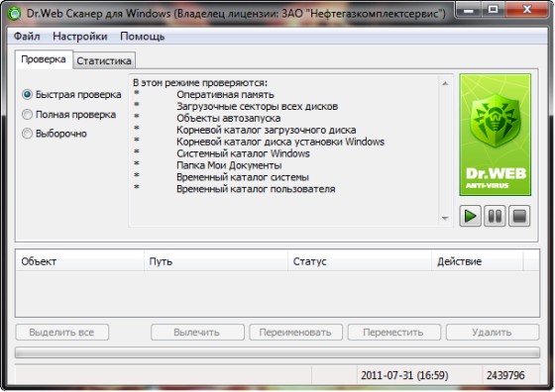Click the Выделить все button

(61, 333)
